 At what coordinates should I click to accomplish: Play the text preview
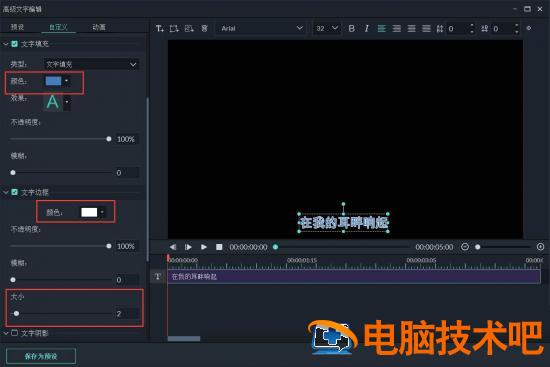(204, 247)
